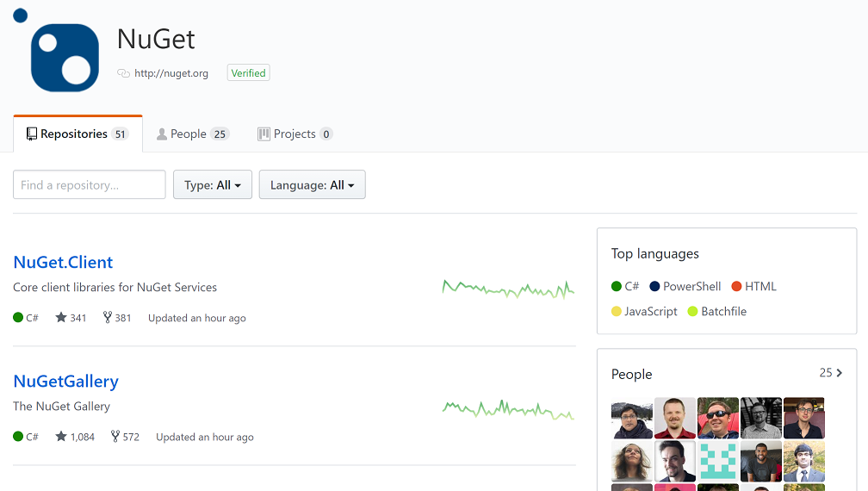The image size is (868, 491).
Task: Click the NuGet organization title heading
Action: (x=156, y=39)
